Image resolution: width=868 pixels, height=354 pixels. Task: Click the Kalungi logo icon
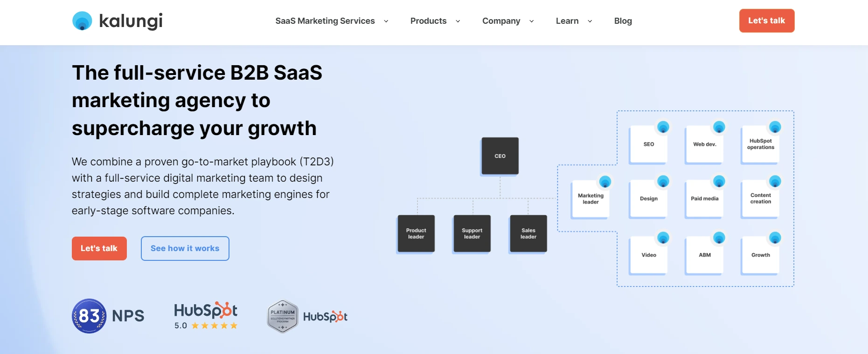pos(82,21)
